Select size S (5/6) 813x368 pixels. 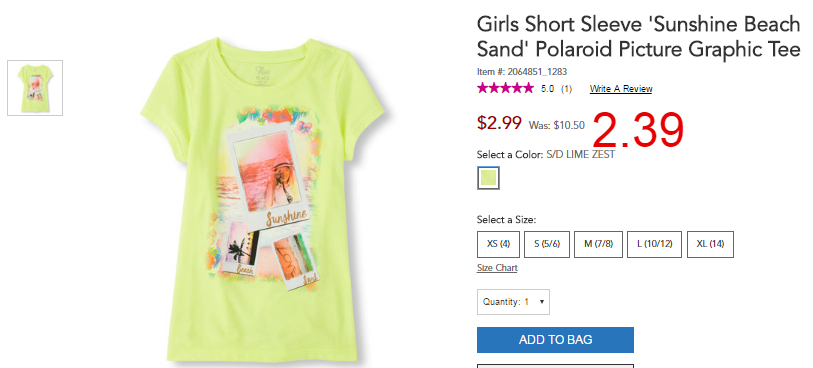[547, 244]
